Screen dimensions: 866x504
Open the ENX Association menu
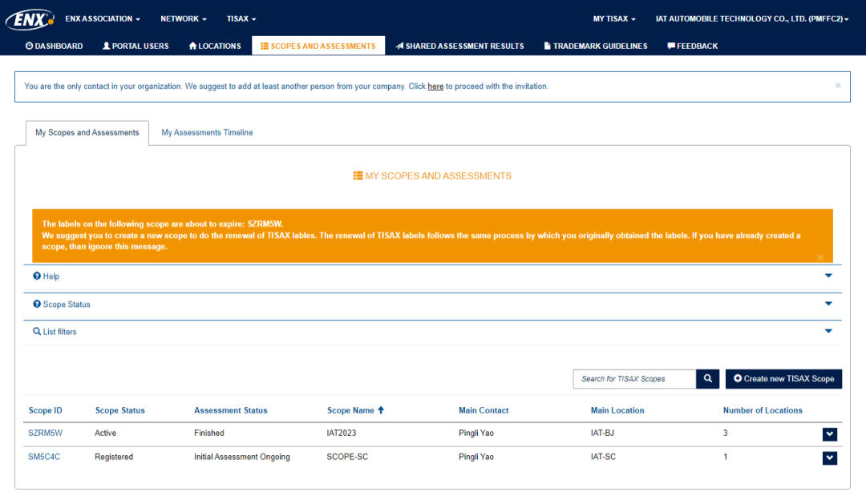tap(103, 18)
